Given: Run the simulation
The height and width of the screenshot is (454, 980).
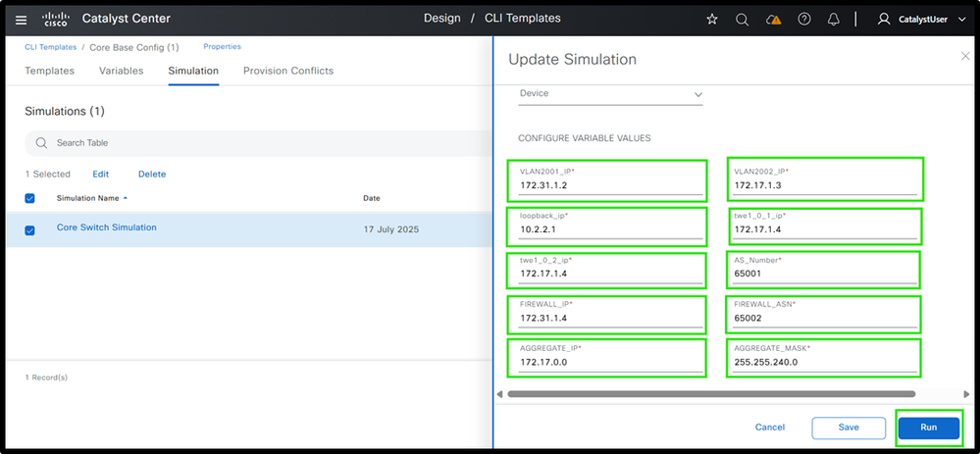Looking at the screenshot, I should (x=929, y=428).
